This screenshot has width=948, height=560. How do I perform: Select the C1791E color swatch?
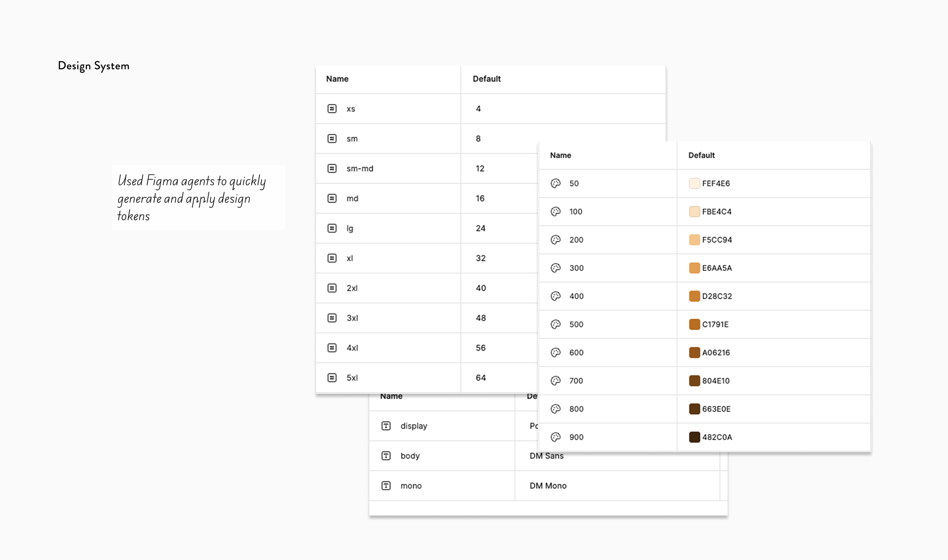tap(694, 324)
